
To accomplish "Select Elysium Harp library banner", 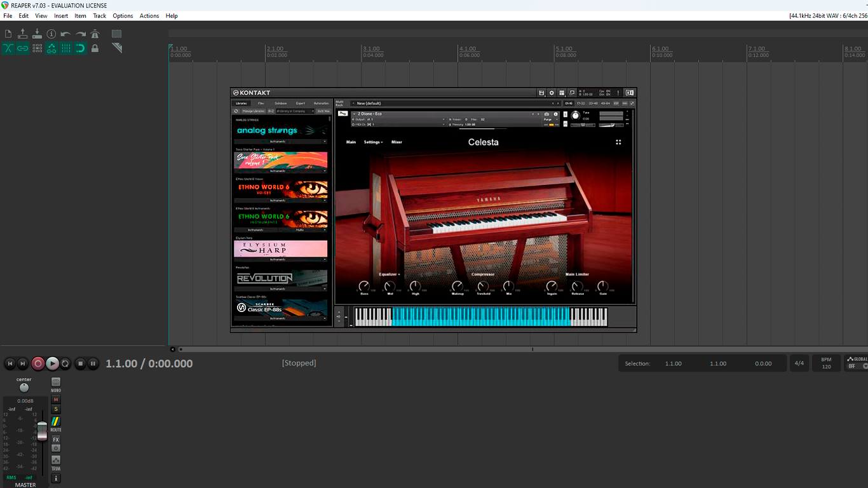I will [x=280, y=248].
